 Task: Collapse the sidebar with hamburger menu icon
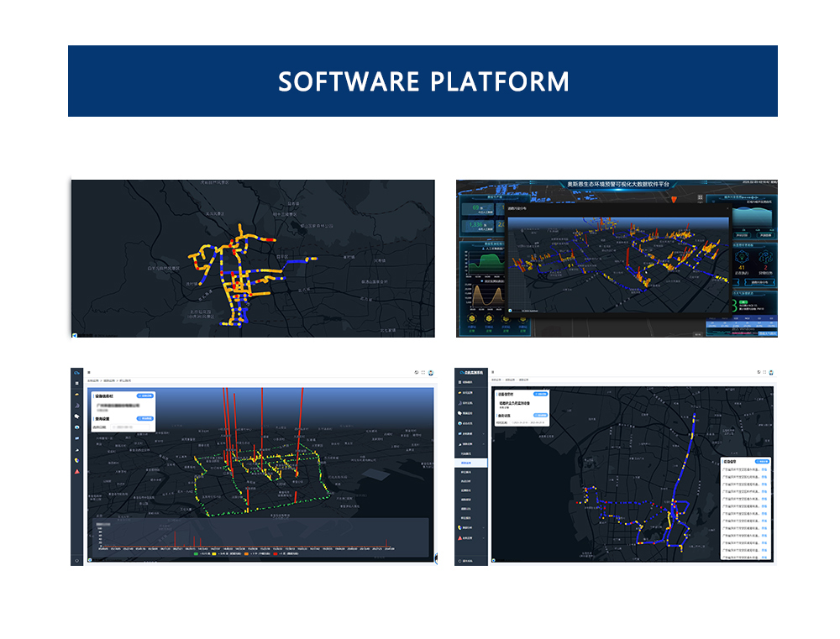[x=493, y=372]
